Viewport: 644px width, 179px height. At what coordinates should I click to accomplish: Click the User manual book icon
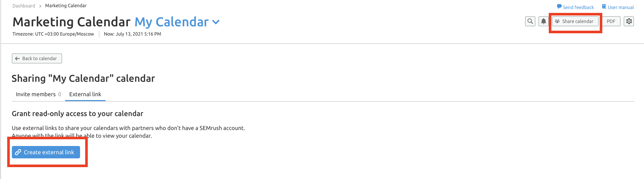[604, 7]
